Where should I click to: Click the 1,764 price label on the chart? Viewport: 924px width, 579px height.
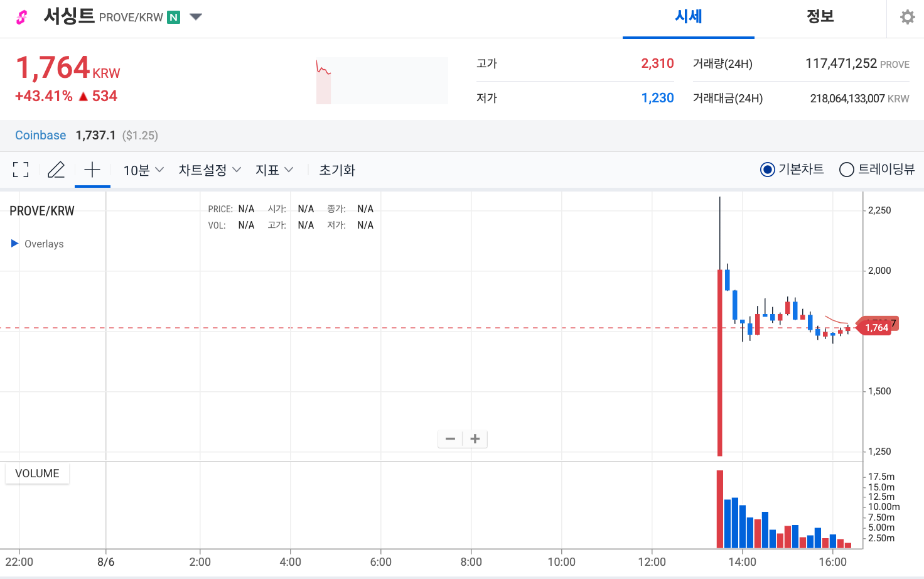[876, 327]
